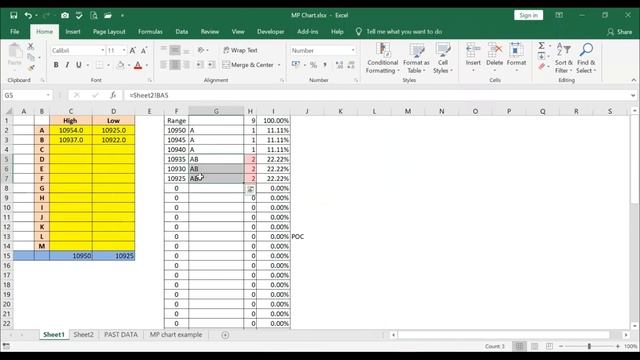This screenshot has width=640, height=360.
Task: Open the Number format dropdown
Action: (x=353, y=50)
